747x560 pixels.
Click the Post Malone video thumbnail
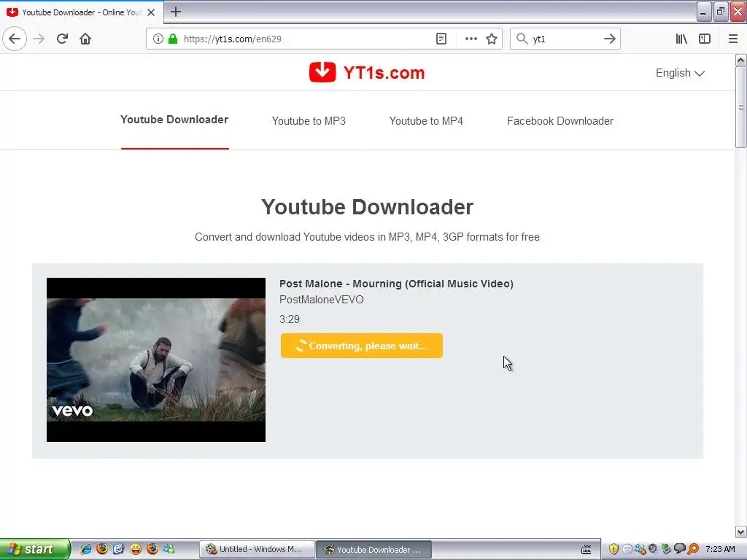tap(156, 359)
